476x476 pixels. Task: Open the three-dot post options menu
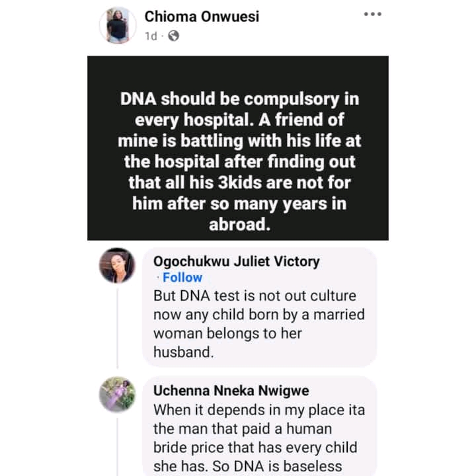tap(374, 15)
